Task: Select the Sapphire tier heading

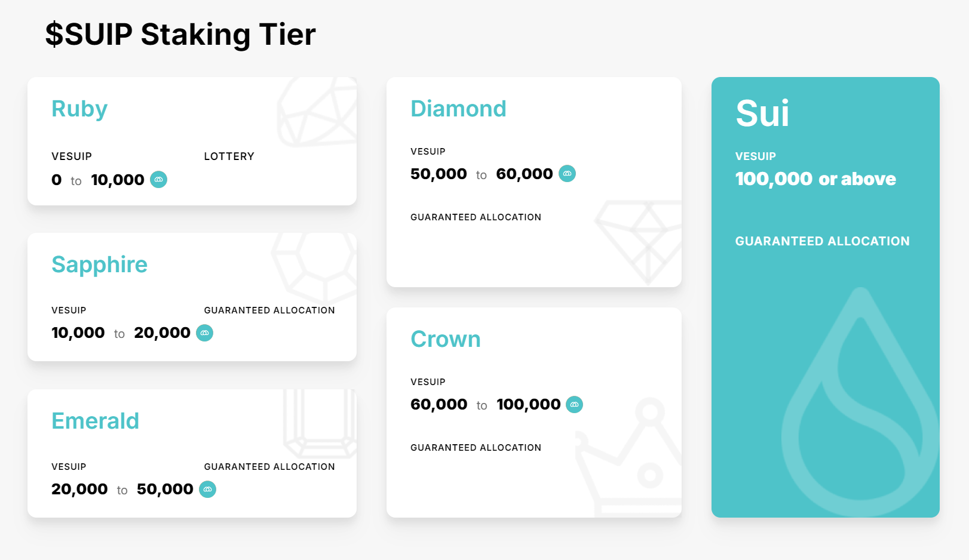Action: pyautogui.click(x=99, y=264)
